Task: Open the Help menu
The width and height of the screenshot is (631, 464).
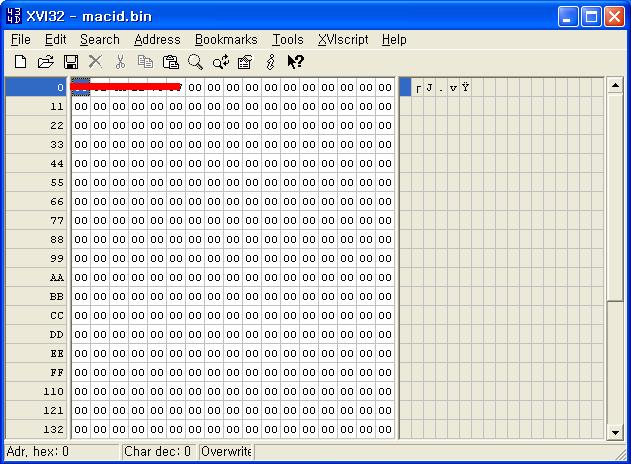Action: click(x=394, y=39)
